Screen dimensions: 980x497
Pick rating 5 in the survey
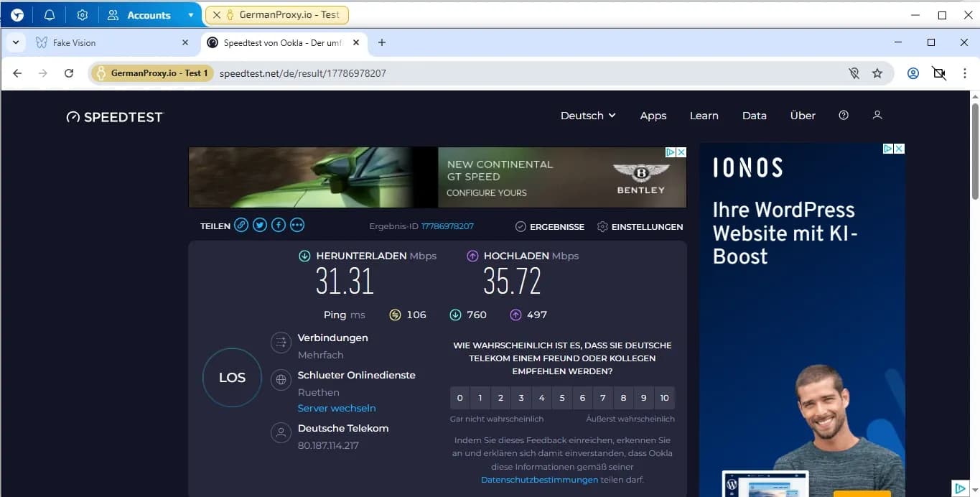pyautogui.click(x=562, y=398)
